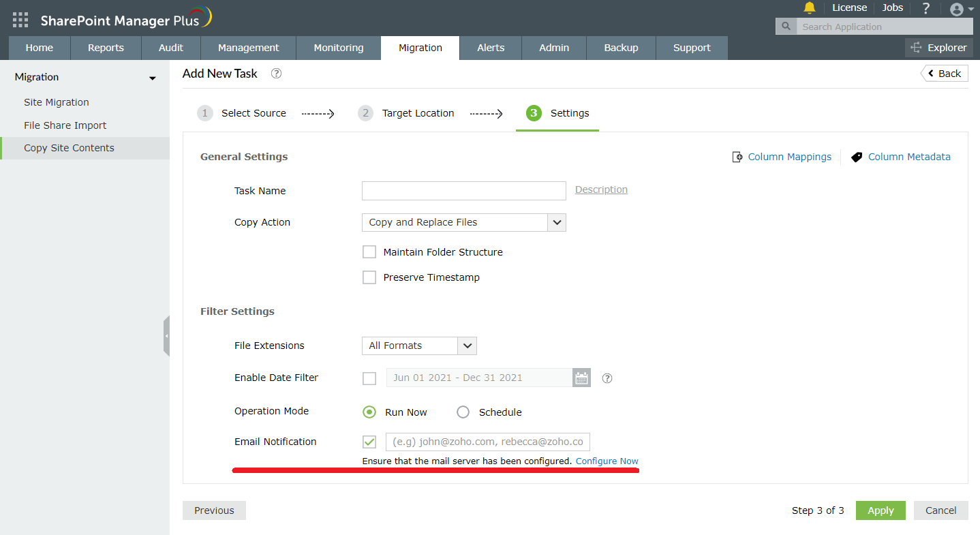Switch to the Monitoring tab

click(339, 48)
